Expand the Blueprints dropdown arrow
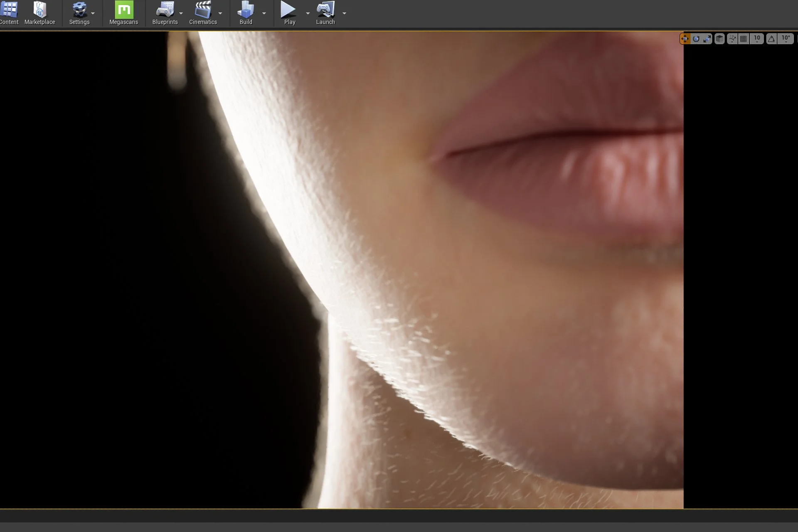Viewport: 798px width, 532px height. [181, 13]
